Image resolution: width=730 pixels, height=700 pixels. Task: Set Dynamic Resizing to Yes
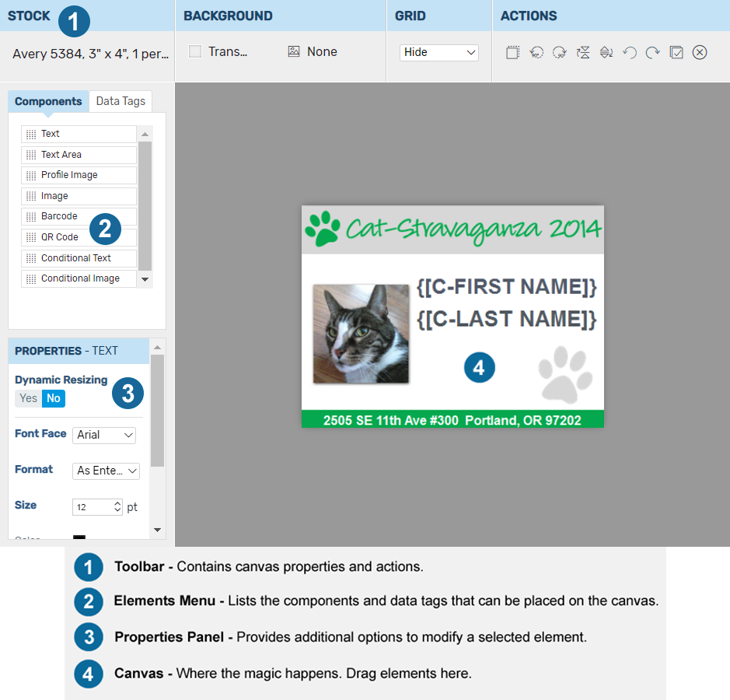click(28, 397)
